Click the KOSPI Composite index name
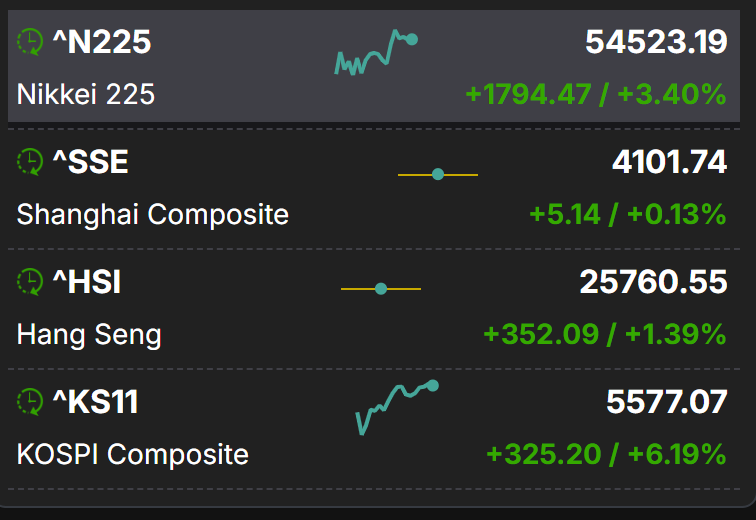The height and width of the screenshot is (520, 756). (132, 454)
